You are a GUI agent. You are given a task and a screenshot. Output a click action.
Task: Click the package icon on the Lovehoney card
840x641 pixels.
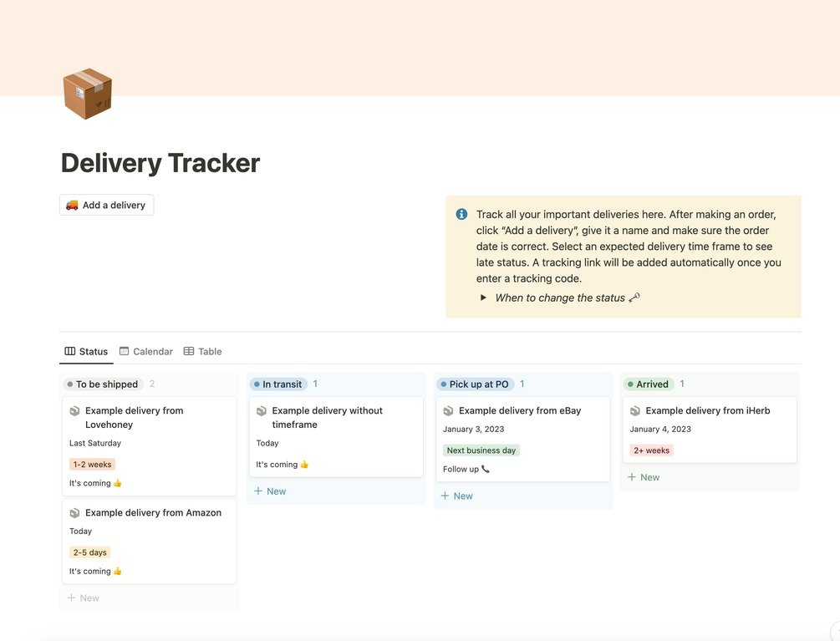click(75, 411)
